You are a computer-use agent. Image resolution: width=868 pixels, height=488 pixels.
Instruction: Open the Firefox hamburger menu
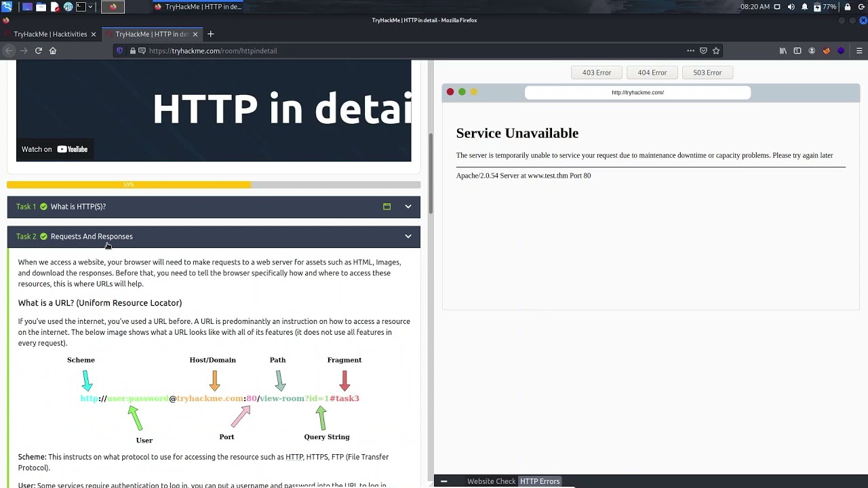point(859,51)
